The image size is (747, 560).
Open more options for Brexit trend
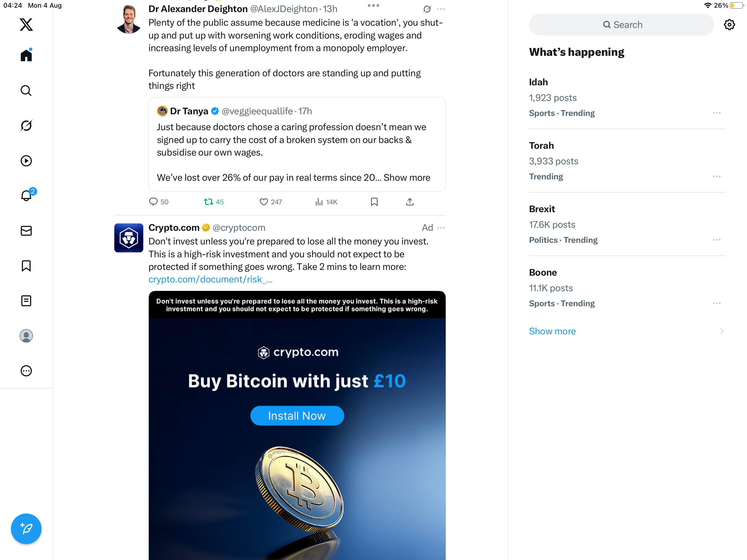[x=717, y=240]
